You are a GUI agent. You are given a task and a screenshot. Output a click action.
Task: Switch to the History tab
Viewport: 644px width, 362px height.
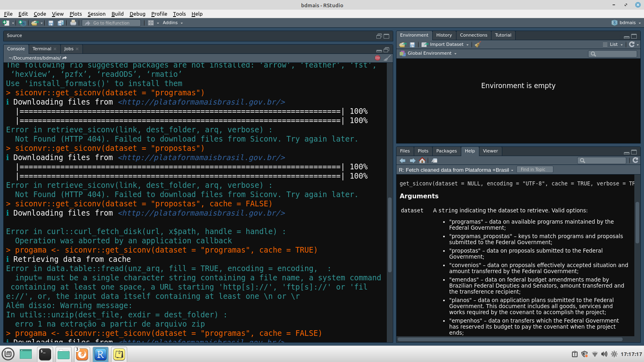tap(444, 35)
